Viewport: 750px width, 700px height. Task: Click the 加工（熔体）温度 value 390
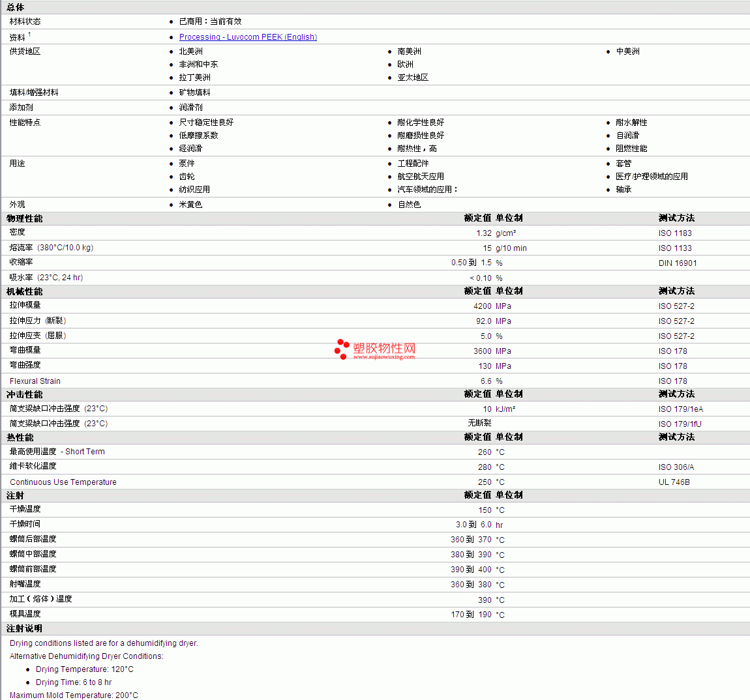click(x=485, y=600)
